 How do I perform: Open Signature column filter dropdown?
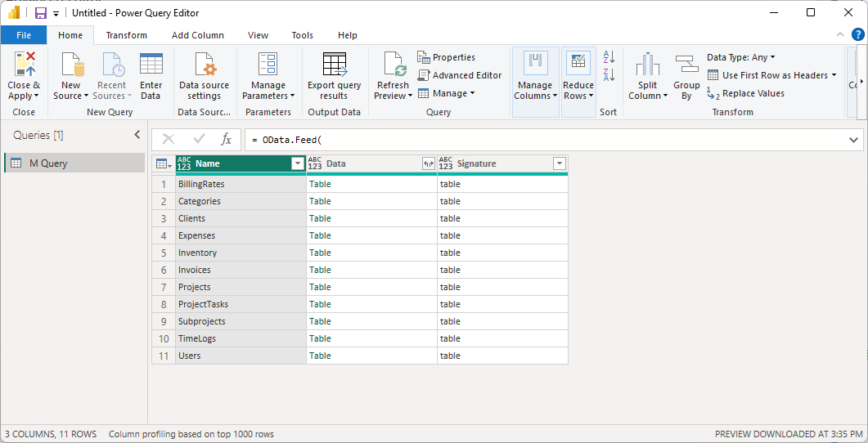pyautogui.click(x=560, y=163)
